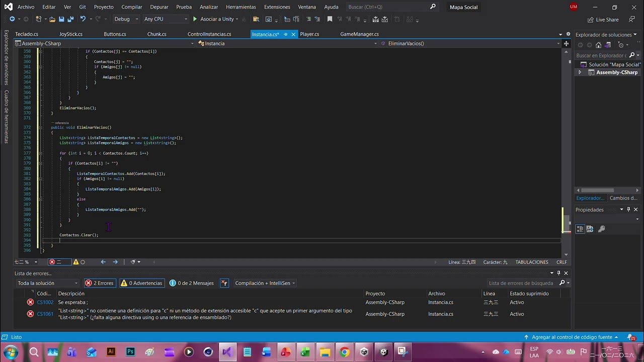Click the code cleanup broom icon
The width and height of the screenshot is (644, 362).
click(x=133, y=262)
